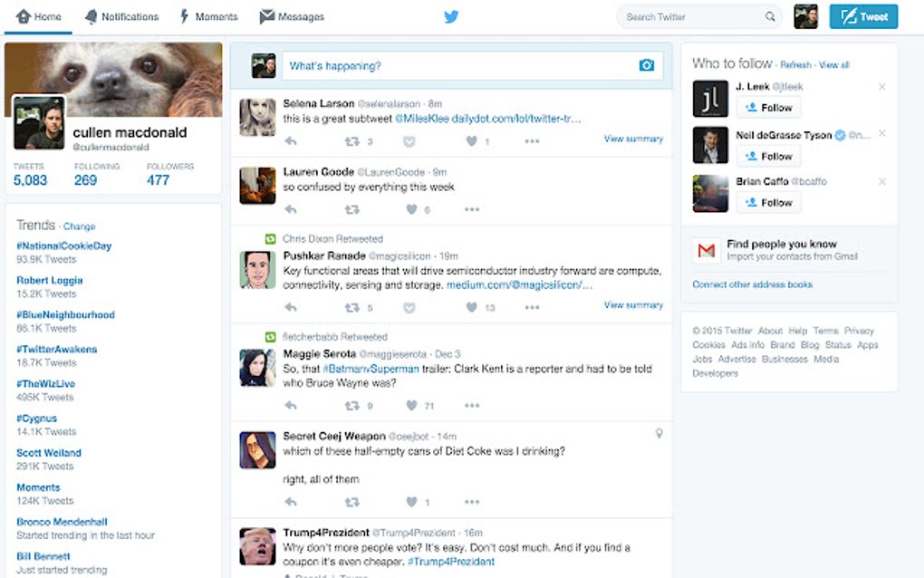
Task: Click the Twitter bird logo
Action: coord(451,16)
